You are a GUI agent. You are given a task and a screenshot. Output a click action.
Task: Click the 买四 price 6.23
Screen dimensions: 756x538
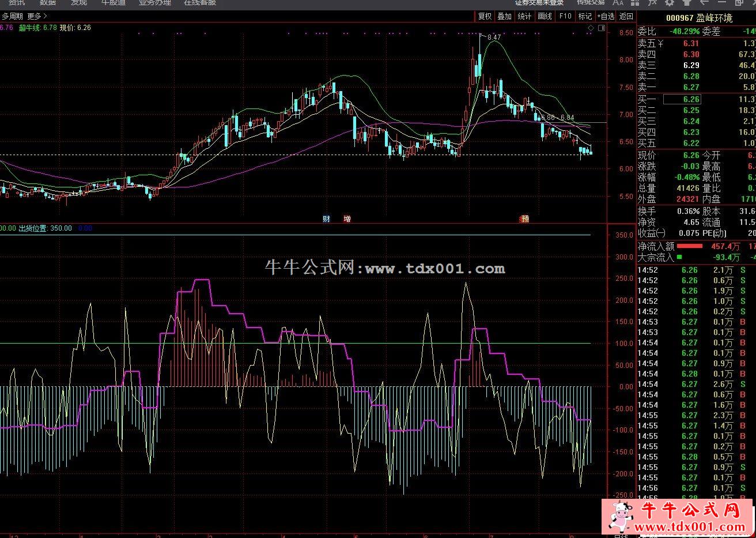click(x=691, y=132)
